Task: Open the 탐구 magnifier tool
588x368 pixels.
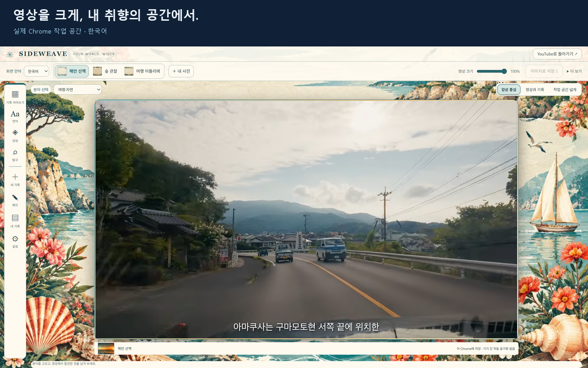Action: point(15,152)
